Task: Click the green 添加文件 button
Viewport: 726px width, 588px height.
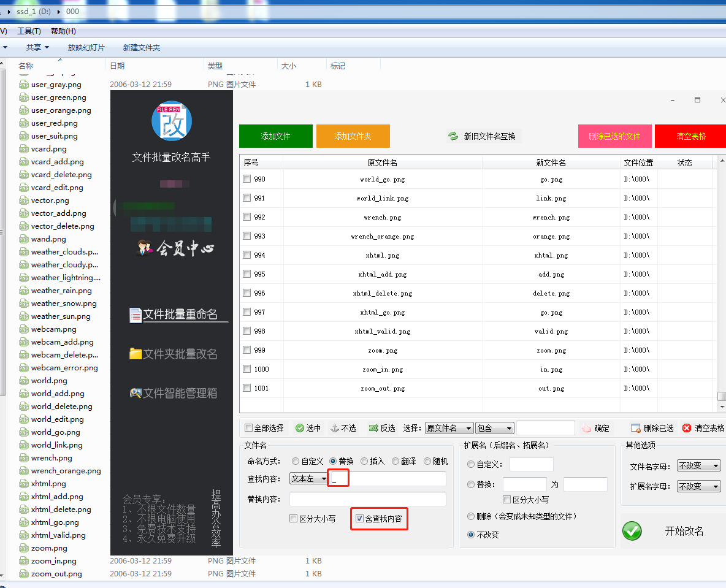Action: [x=276, y=136]
